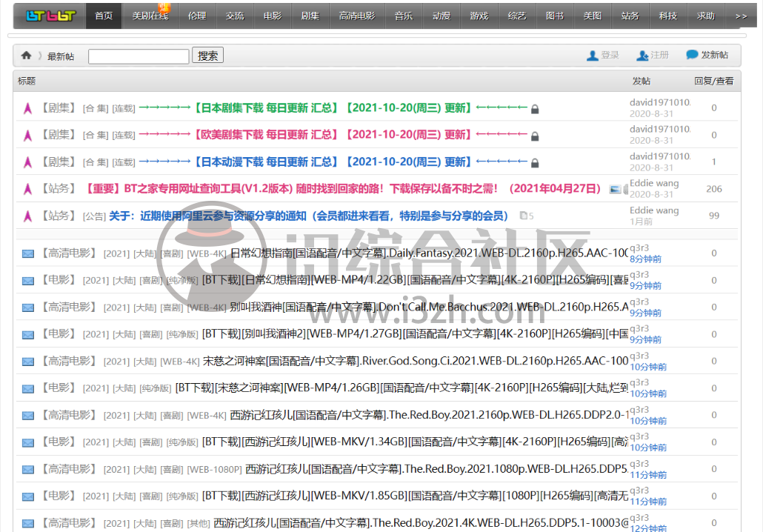Click the lock icon on 日本动漫下载 row
The width and height of the screenshot is (763, 532).
pos(535,163)
